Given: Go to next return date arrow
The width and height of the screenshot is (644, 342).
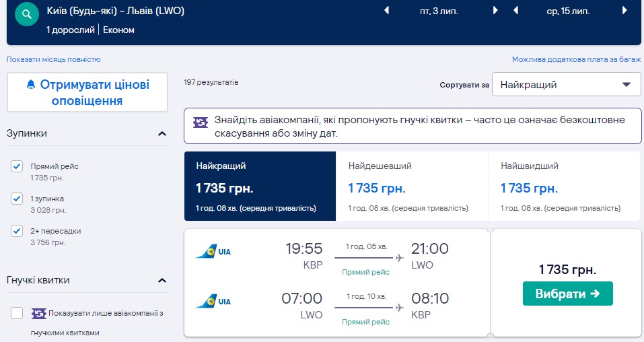Looking at the screenshot, I should point(624,10).
